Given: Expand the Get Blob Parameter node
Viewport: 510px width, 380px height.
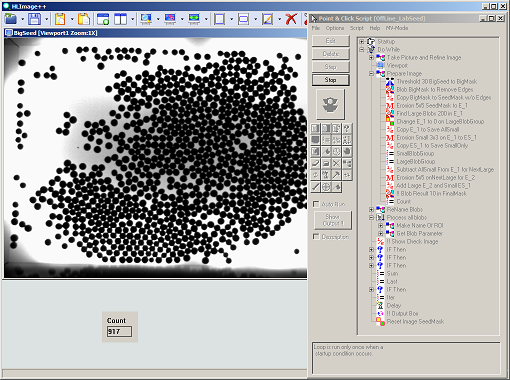Looking at the screenshot, I should point(381,234).
